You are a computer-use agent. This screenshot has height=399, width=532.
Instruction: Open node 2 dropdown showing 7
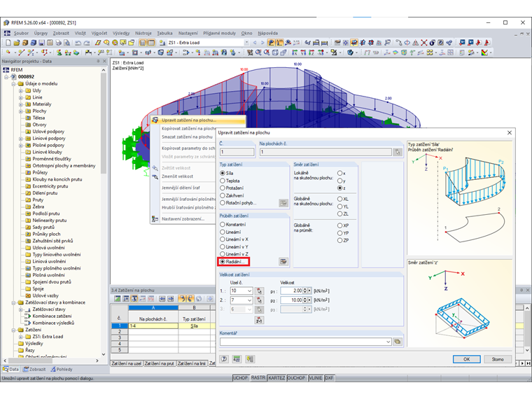(249, 300)
